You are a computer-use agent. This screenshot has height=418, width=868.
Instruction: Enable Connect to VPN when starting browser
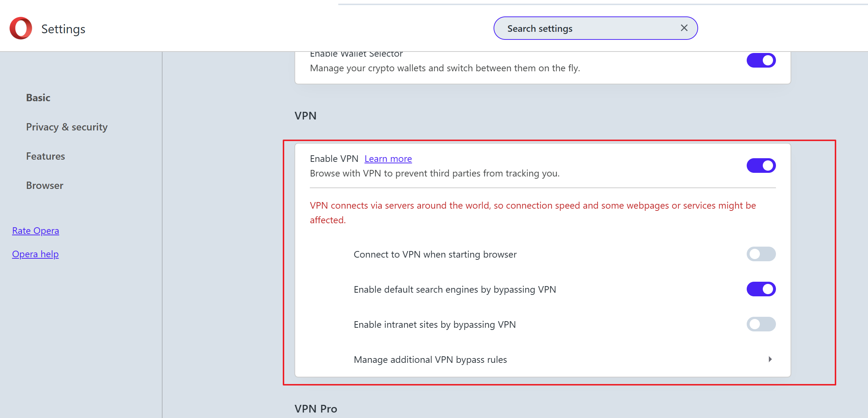pyautogui.click(x=761, y=254)
